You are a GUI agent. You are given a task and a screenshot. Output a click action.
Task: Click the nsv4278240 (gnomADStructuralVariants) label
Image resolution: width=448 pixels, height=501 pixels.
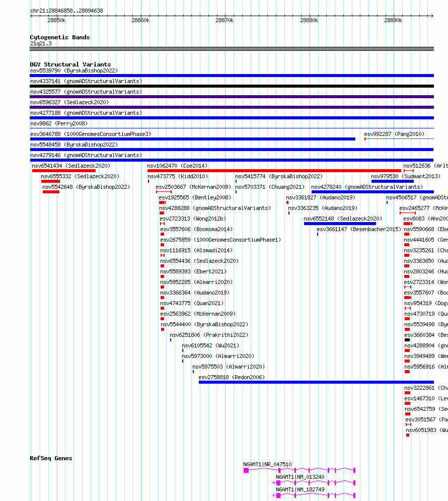click(x=367, y=187)
